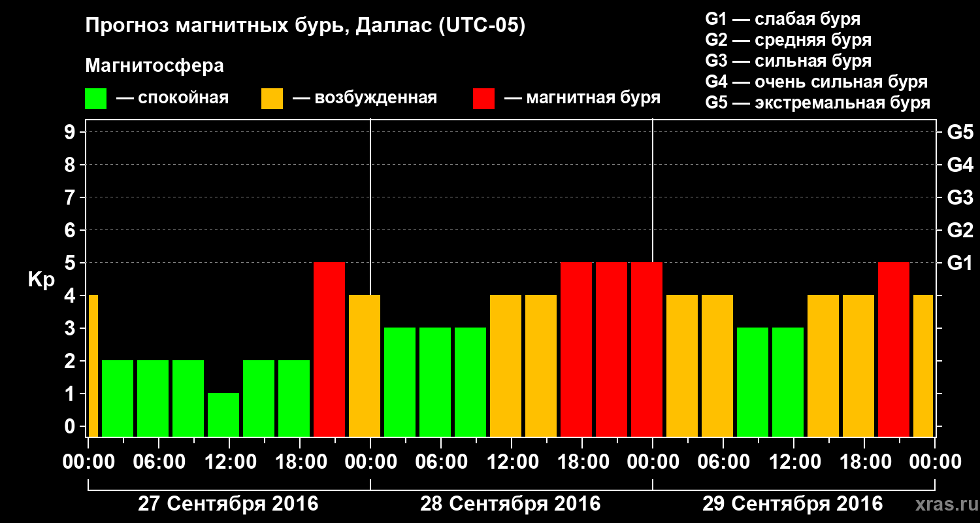Click the G1 storm level label on right axis
The image size is (980, 523).
960,263
